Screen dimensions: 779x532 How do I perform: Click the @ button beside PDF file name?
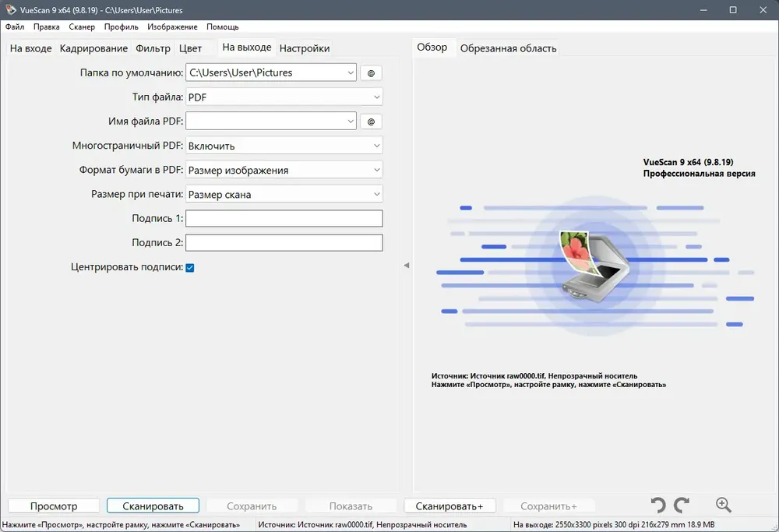coord(371,122)
